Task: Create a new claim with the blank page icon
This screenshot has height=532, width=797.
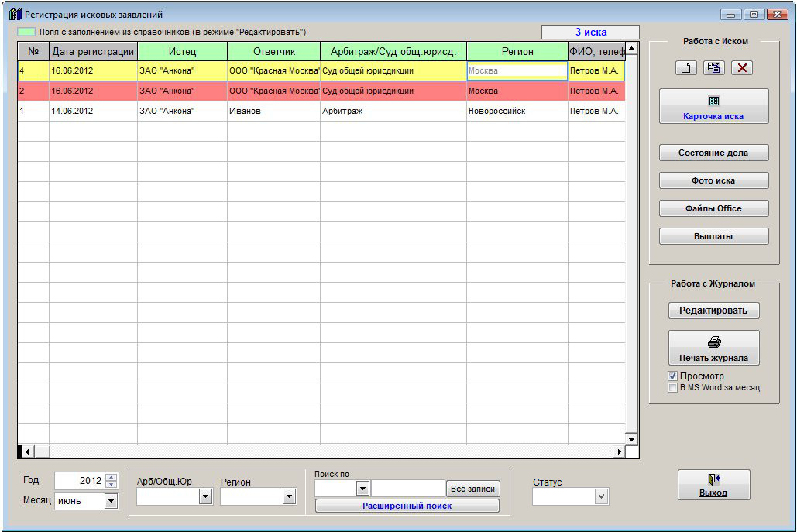Action: [685, 67]
